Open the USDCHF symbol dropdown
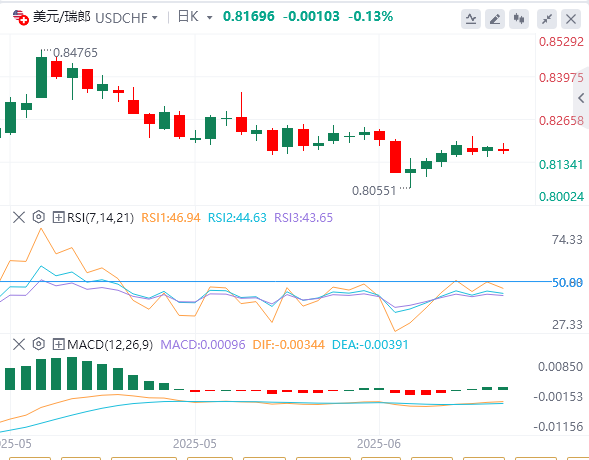 [x=127, y=18]
